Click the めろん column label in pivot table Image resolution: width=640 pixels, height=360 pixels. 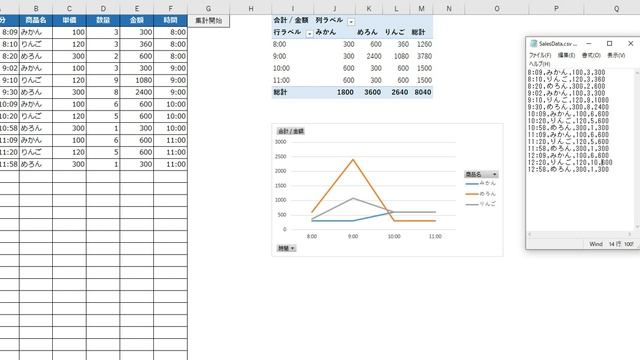[367, 32]
